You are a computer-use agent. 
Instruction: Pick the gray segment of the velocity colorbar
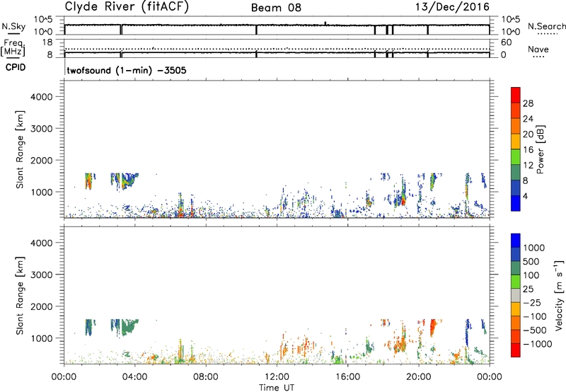click(x=516, y=296)
